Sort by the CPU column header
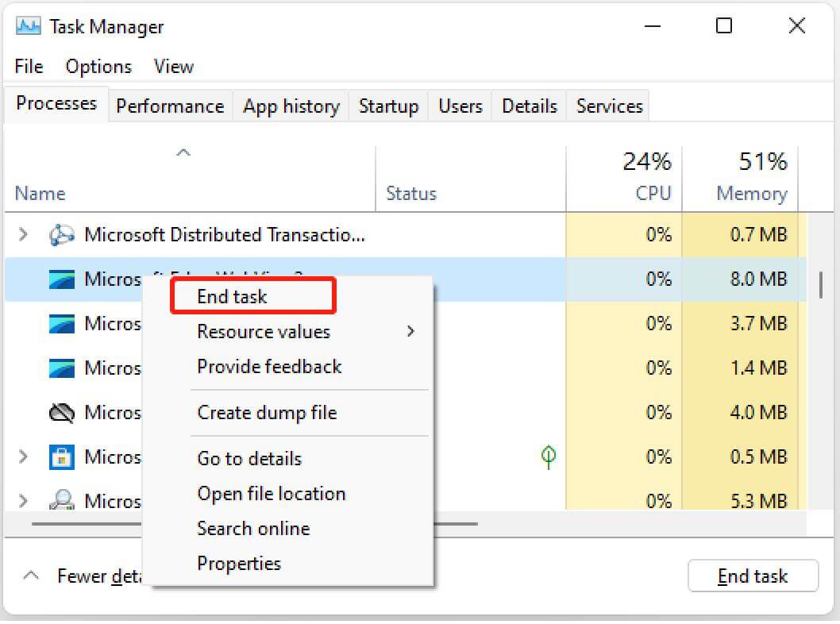The image size is (840, 624). [623, 179]
